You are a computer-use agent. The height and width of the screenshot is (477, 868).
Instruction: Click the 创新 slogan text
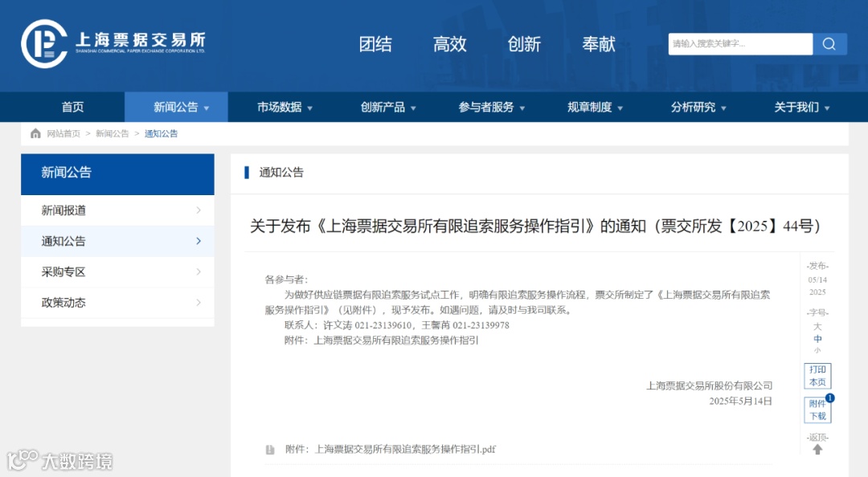tap(524, 43)
